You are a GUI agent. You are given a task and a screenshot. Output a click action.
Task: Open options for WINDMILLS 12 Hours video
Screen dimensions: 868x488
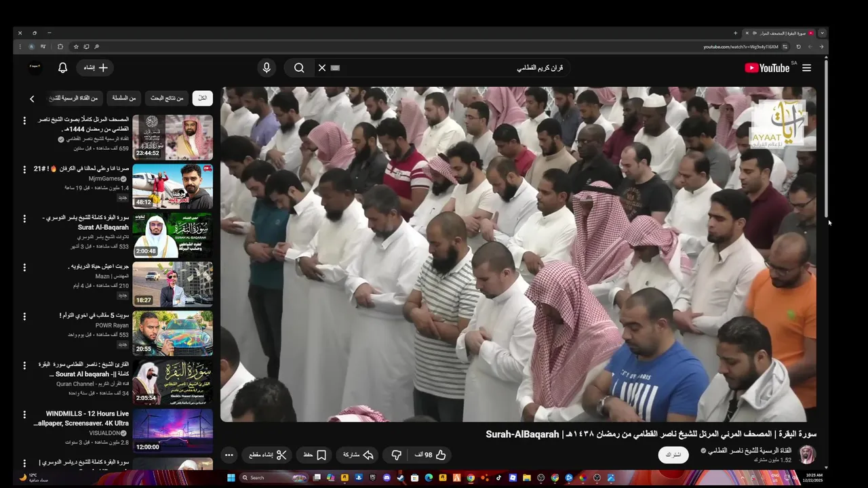(24, 414)
